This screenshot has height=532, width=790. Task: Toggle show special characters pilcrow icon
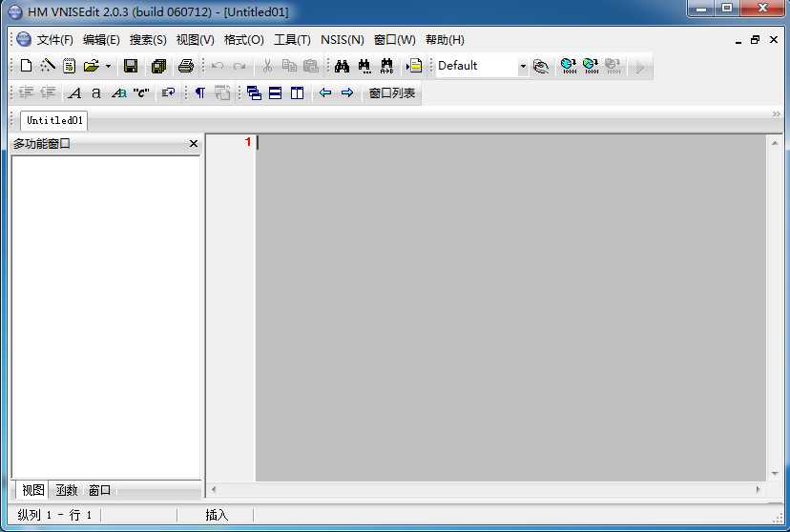point(200,92)
